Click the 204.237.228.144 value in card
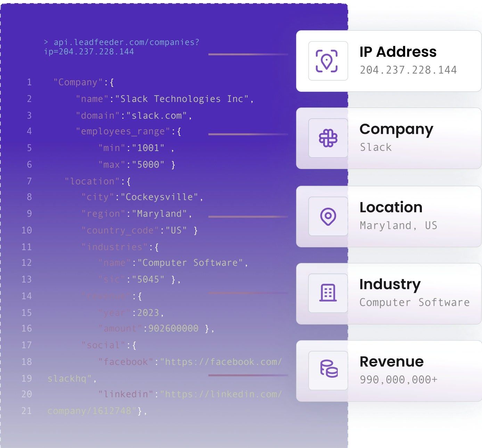This screenshot has height=448, width=482. click(x=408, y=70)
